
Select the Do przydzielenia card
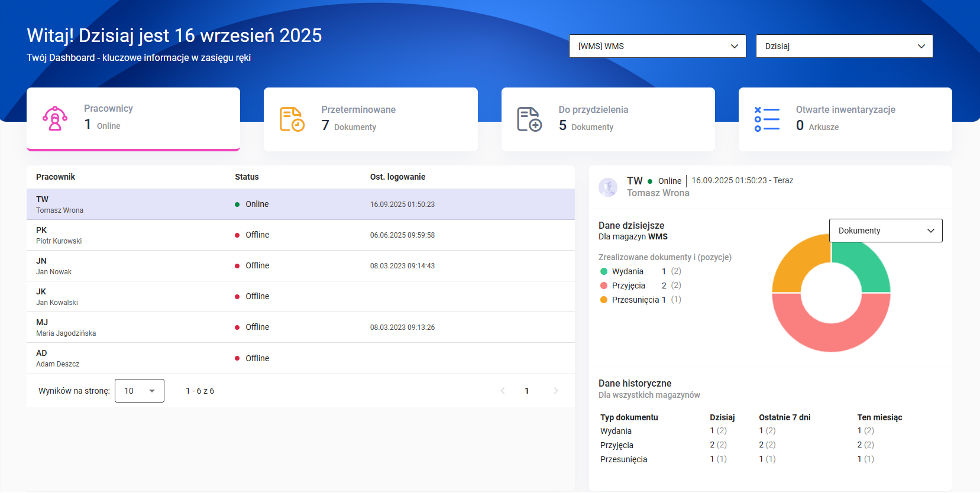(x=608, y=119)
